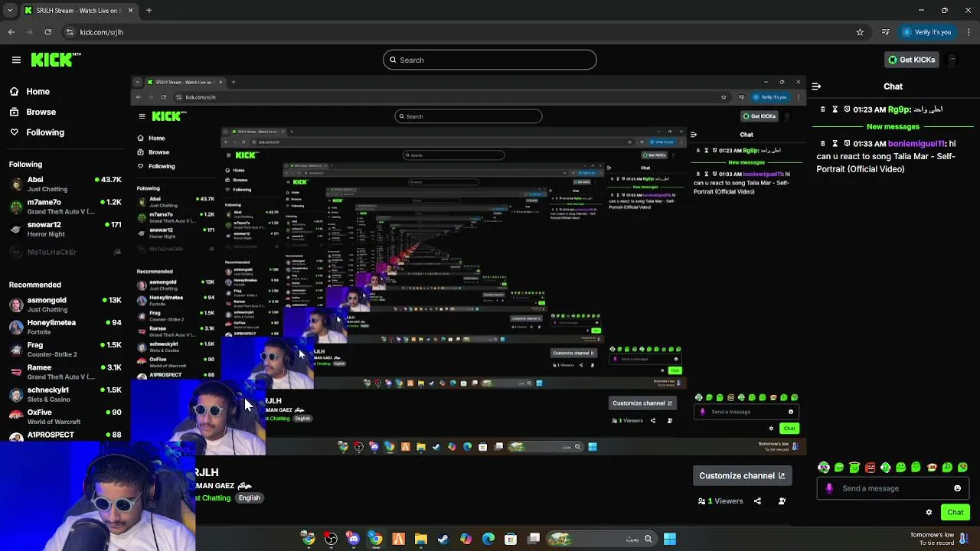Click username boniemiguel11 in chat
Screen dimensions: 980x551
[915, 144]
